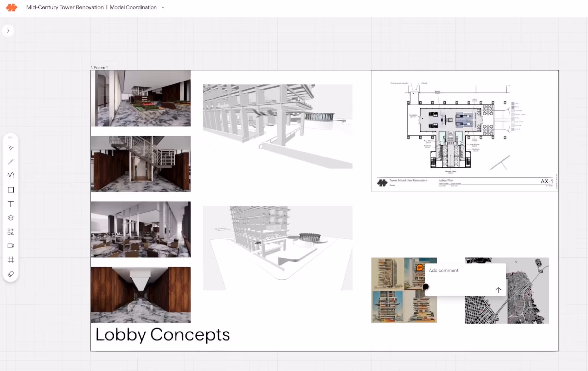
Task: Select the 1. Frame 1 label
Action: (99, 67)
